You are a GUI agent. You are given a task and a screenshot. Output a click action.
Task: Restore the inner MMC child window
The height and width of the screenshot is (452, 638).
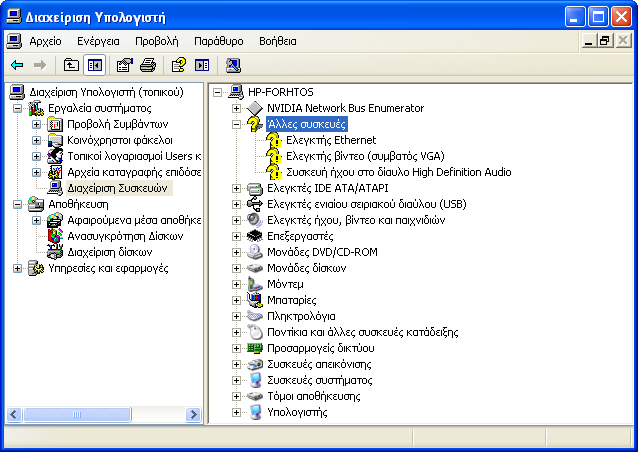click(x=605, y=41)
